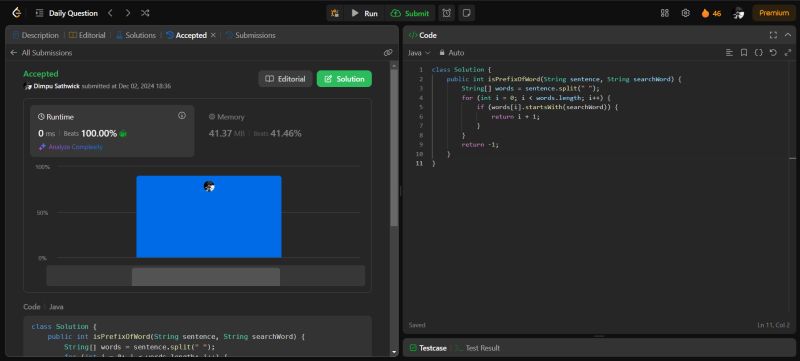Pick a random question shuffle icon
The image size is (800, 361).
[x=145, y=13]
